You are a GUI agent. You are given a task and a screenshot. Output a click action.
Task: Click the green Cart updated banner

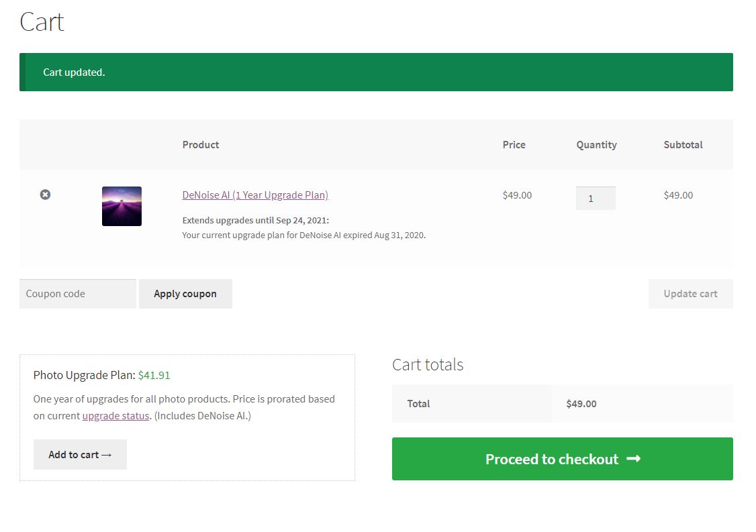pos(376,72)
